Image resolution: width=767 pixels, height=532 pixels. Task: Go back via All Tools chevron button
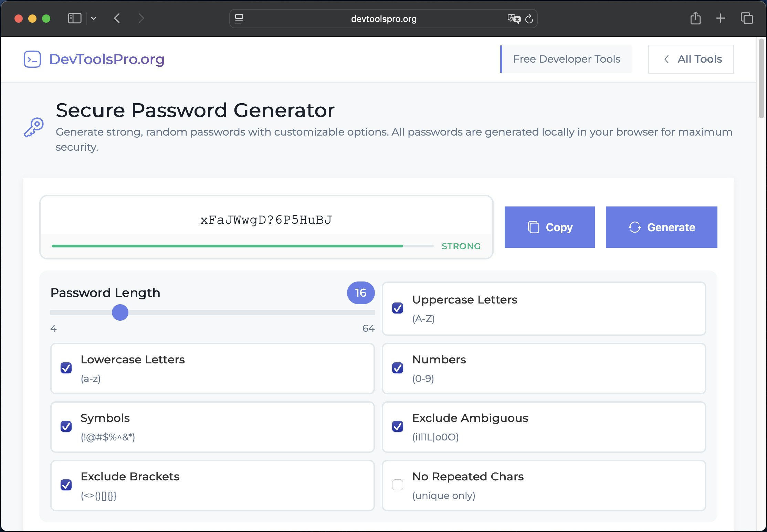(x=691, y=59)
